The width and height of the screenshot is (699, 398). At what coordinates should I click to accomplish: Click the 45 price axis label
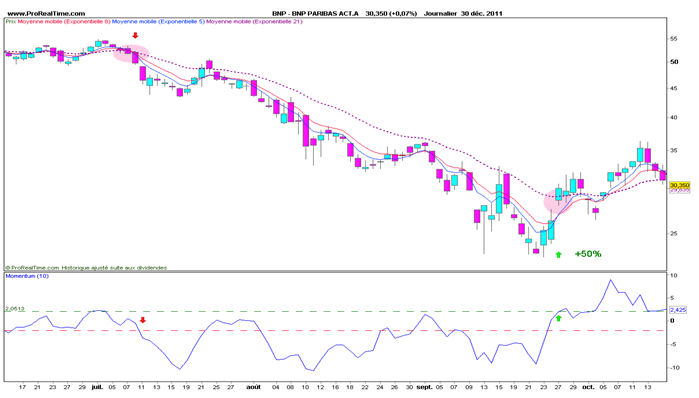pos(673,89)
